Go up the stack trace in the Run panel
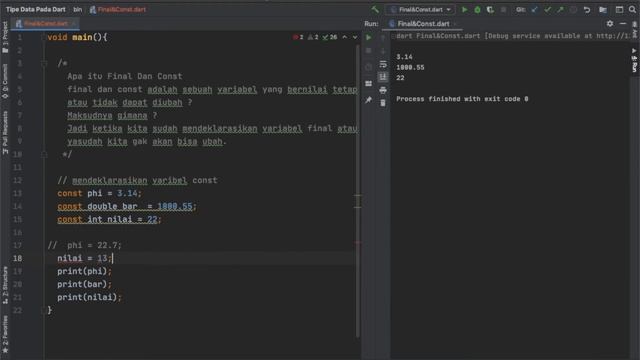The width and height of the screenshot is (640, 360). pyautogui.click(x=383, y=38)
